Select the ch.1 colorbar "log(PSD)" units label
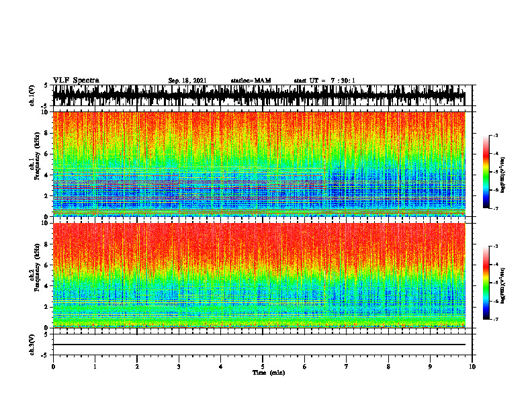The height and width of the screenshot is (411, 532). tap(503, 175)
